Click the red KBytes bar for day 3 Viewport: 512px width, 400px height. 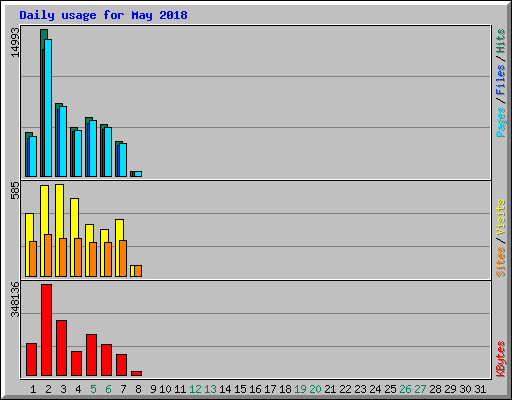(x=61, y=348)
